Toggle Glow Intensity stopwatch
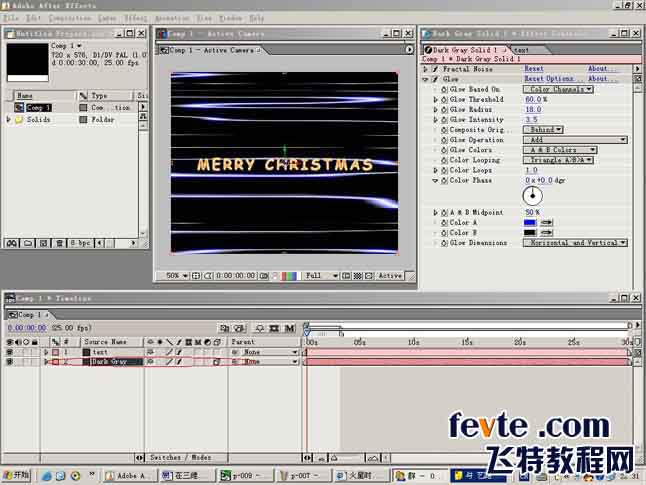 tap(445, 119)
